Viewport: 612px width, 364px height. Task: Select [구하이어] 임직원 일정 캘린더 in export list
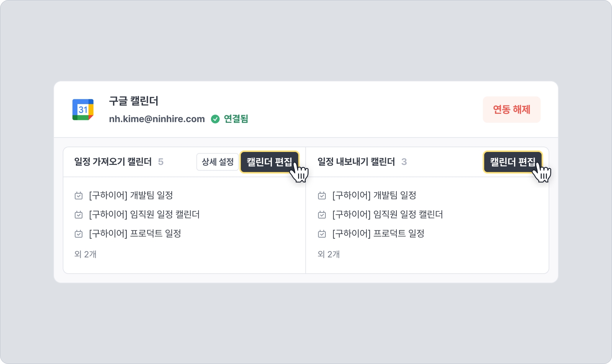tap(388, 215)
